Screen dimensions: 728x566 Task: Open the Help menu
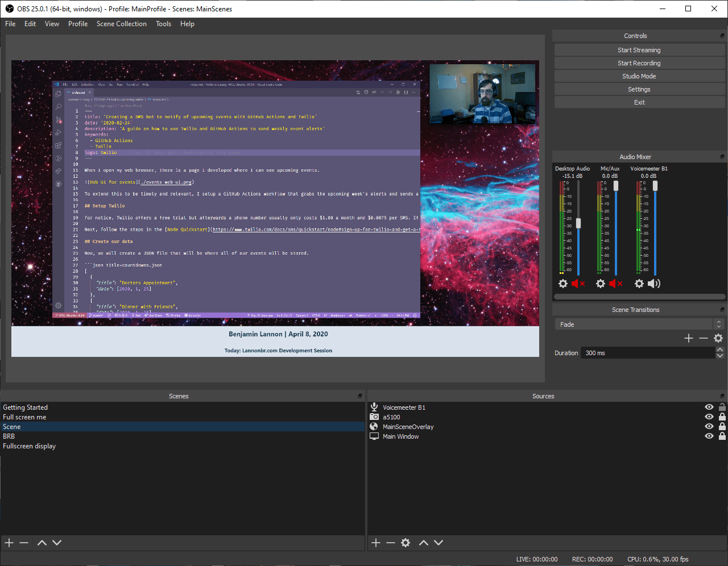point(187,24)
